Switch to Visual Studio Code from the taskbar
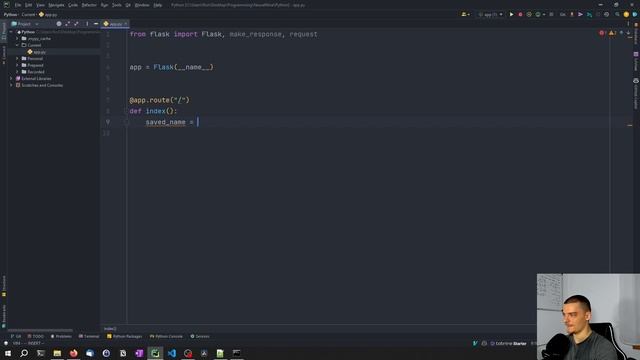640x360 pixels. [x=171, y=353]
